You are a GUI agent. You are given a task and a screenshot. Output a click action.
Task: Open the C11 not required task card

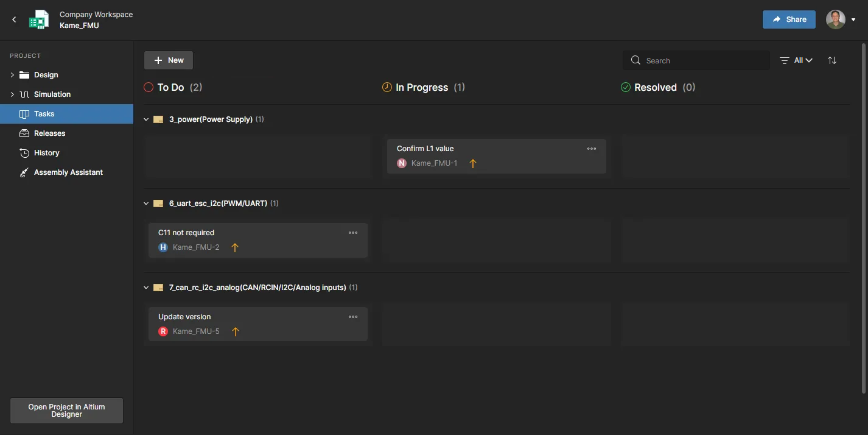pyautogui.click(x=258, y=240)
